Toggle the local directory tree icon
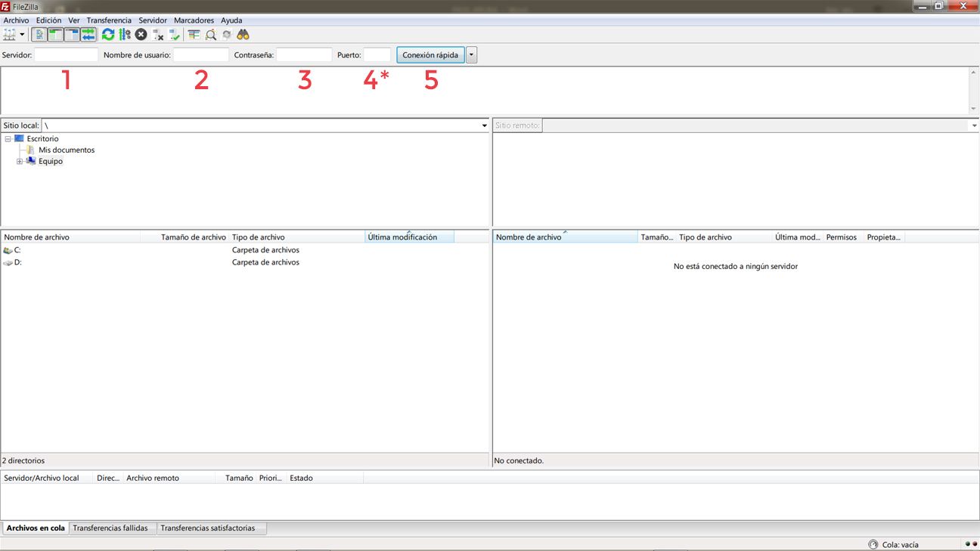This screenshot has height=551, width=980. [55, 35]
